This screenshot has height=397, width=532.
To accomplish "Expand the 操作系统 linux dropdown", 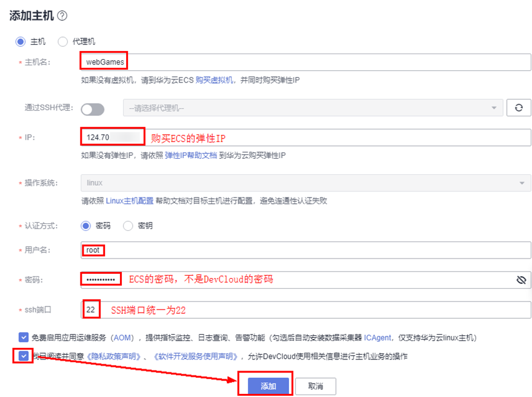I will pyautogui.click(x=306, y=183).
